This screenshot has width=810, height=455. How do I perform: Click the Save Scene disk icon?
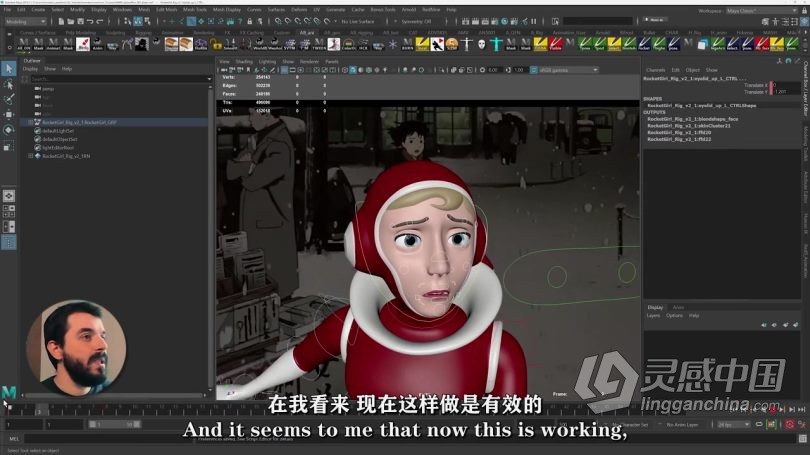click(x=81, y=21)
